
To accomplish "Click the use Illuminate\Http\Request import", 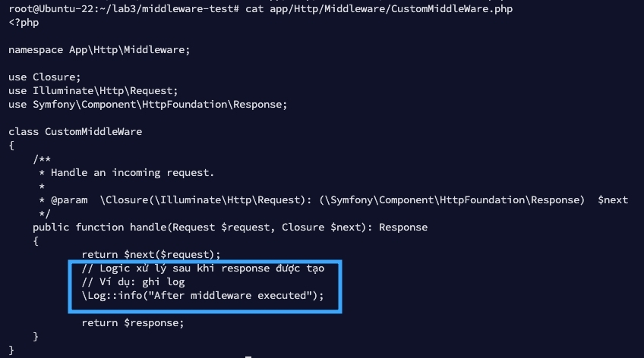I will point(93,90).
